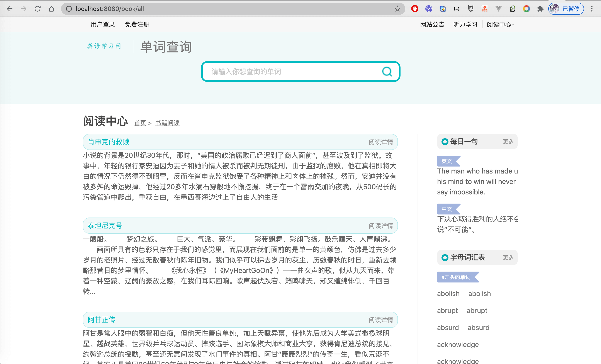Click the 已暂停 profile button
This screenshot has width=601, height=364.
pos(566,9)
